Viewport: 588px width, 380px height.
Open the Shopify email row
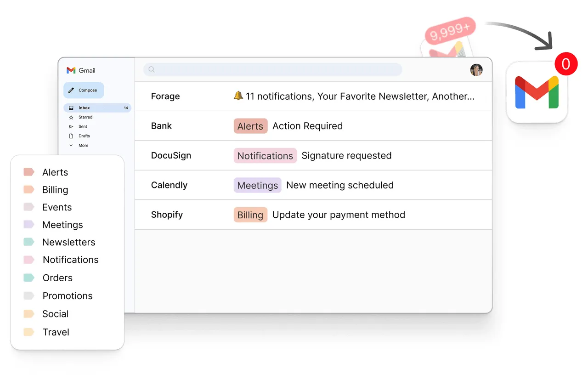[313, 215]
